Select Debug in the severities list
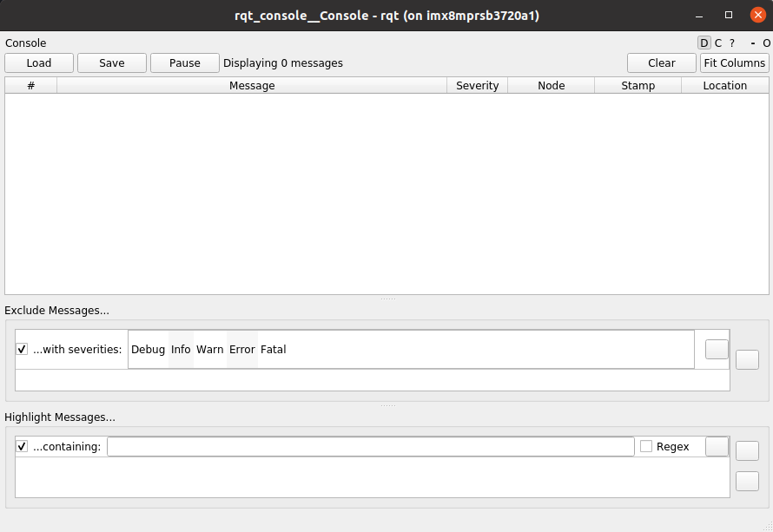This screenshot has width=773, height=532. click(x=149, y=349)
